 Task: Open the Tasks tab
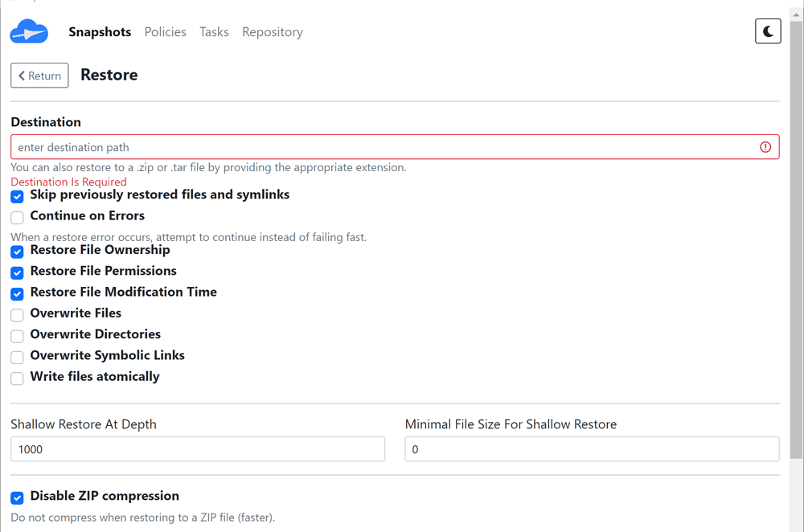tap(214, 32)
